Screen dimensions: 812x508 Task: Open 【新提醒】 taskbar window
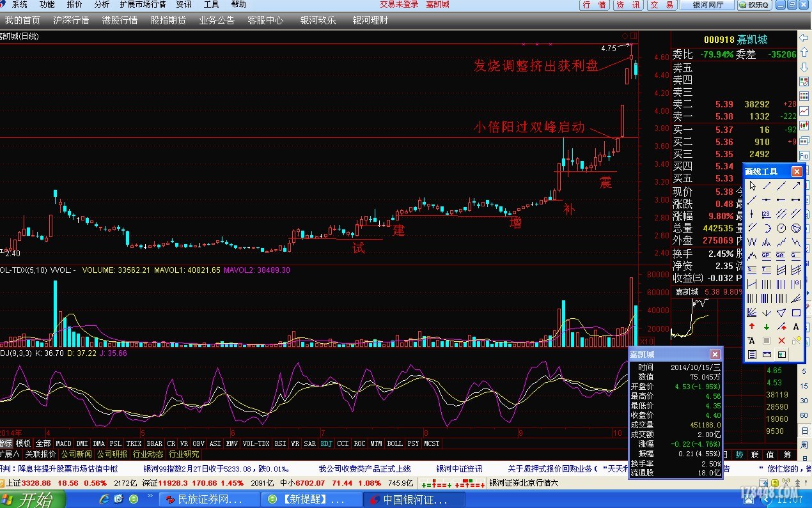[x=313, y=499]
